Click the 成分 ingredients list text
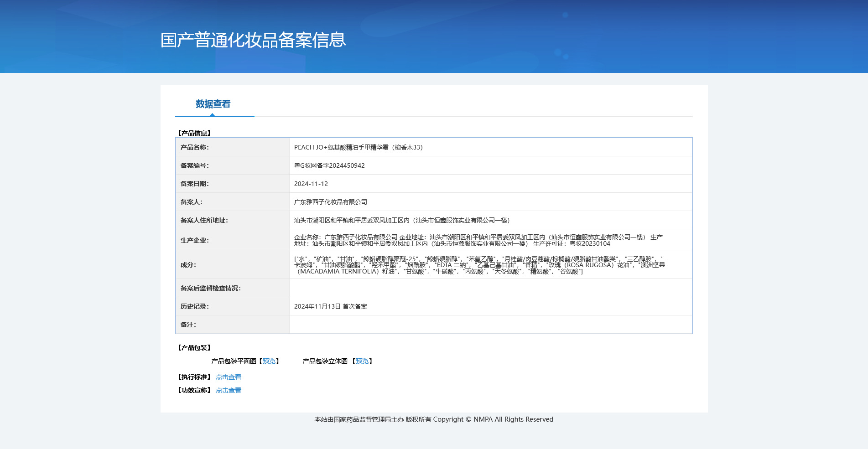The width and height of the screenshot is (868, 449). pyautogui.click(x=479, y=265)
